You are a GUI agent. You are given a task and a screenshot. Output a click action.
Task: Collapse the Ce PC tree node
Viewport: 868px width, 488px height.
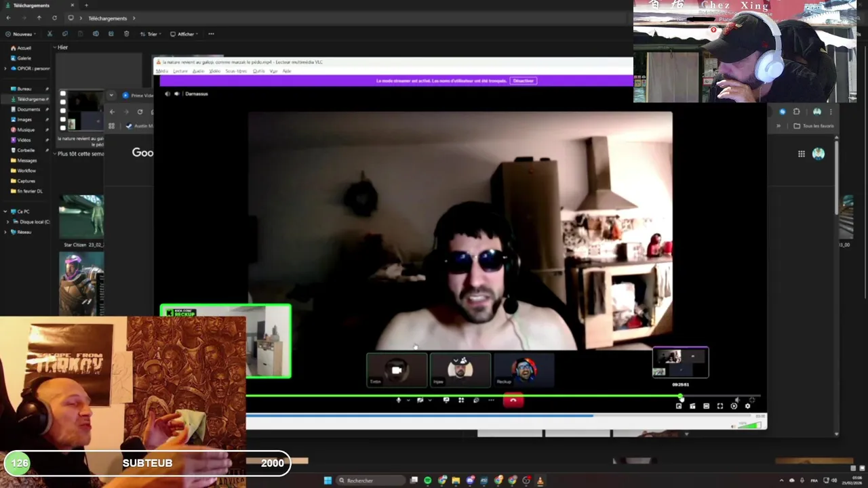tap(5, 211)
